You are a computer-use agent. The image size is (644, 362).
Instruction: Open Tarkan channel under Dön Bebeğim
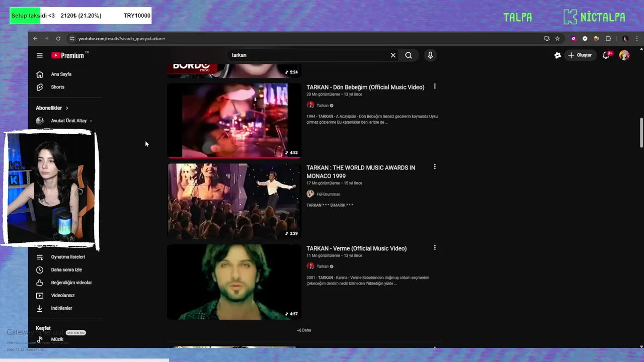323,106
